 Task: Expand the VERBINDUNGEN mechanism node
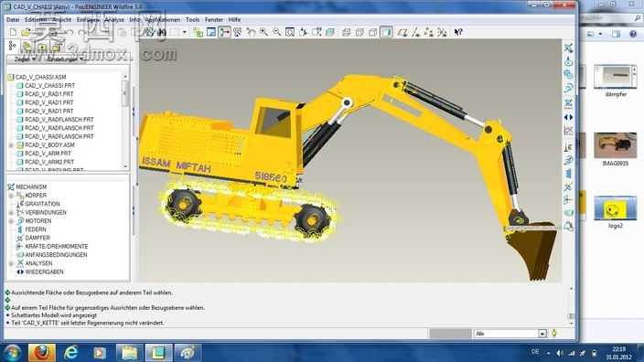click(11, 212)
